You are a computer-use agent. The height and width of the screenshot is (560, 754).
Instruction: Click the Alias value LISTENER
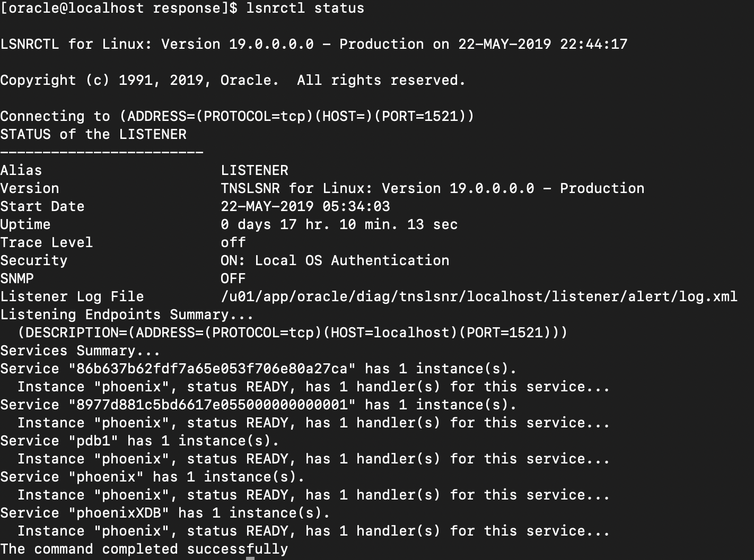[255, 170]
